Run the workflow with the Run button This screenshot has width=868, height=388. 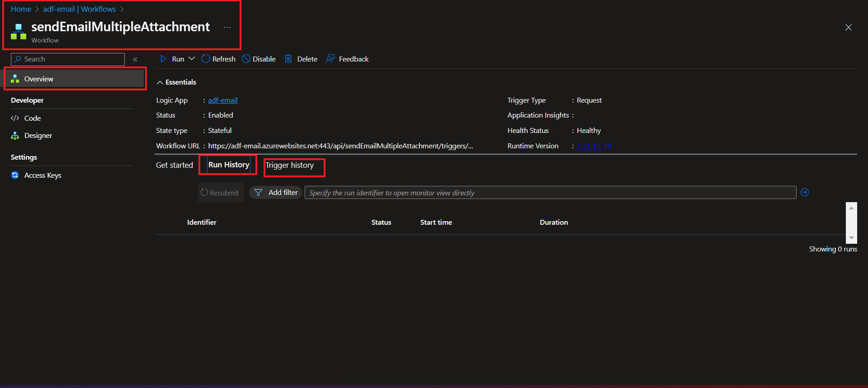click(172, 59)
